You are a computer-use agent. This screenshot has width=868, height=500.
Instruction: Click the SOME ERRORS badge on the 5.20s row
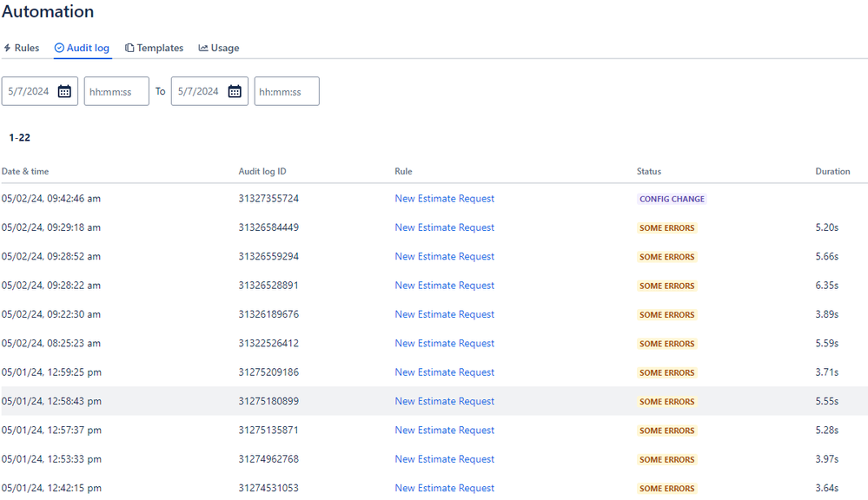(x=666, y=227)
